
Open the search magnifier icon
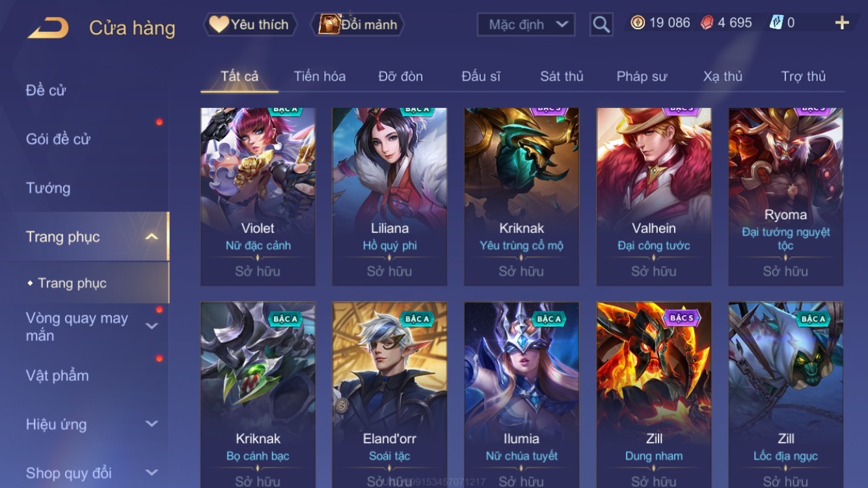(601, 25)
